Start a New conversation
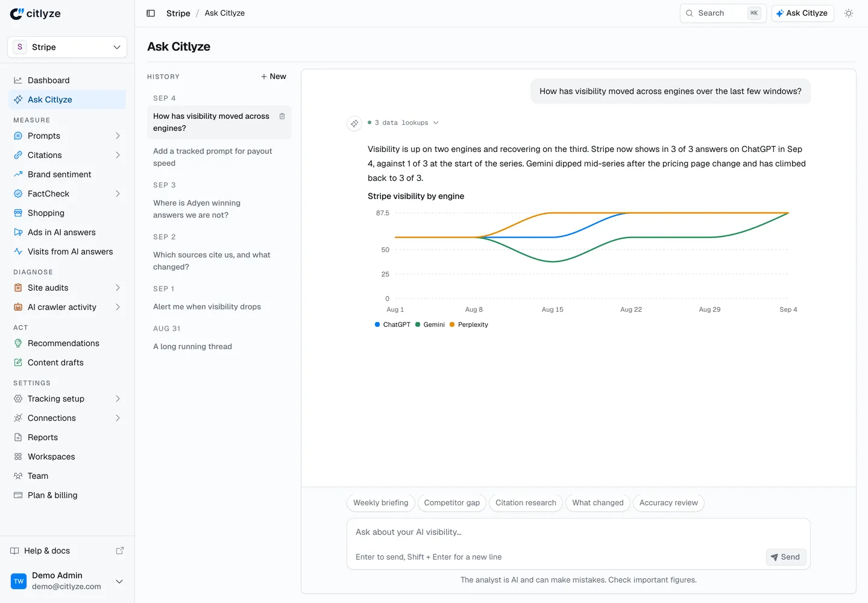This screenshot has height=603, width=868. tap(274, 77)
